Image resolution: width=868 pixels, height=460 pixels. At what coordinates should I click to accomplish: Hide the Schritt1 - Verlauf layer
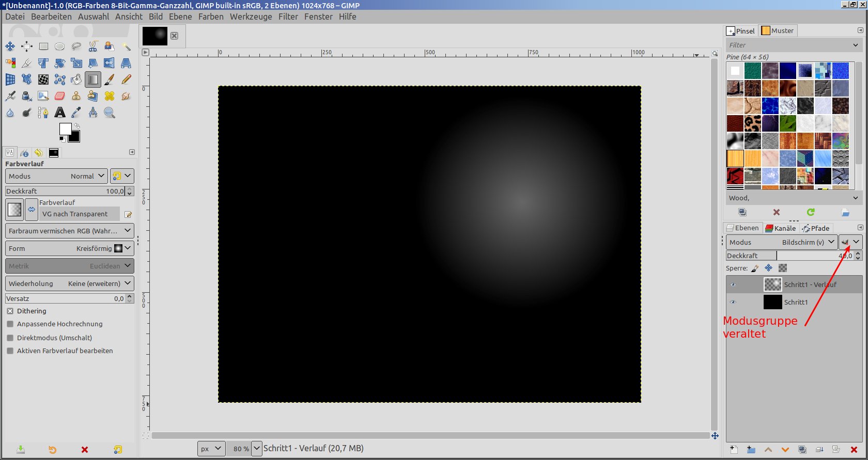(733, 284)
